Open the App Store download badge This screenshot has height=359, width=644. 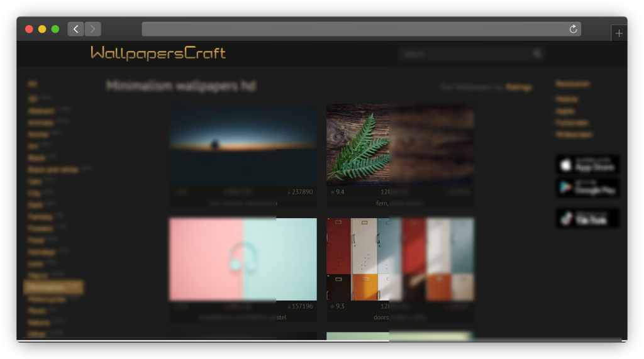pyautogui.click(x=587, y=165)
